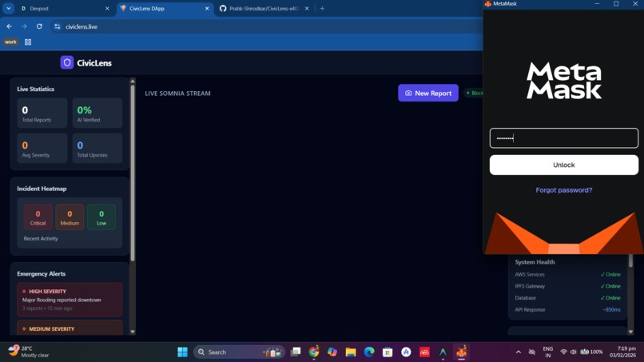
Task: Reload the civiclens.live page
Action: pyautogui.click(x=39, y=26)
